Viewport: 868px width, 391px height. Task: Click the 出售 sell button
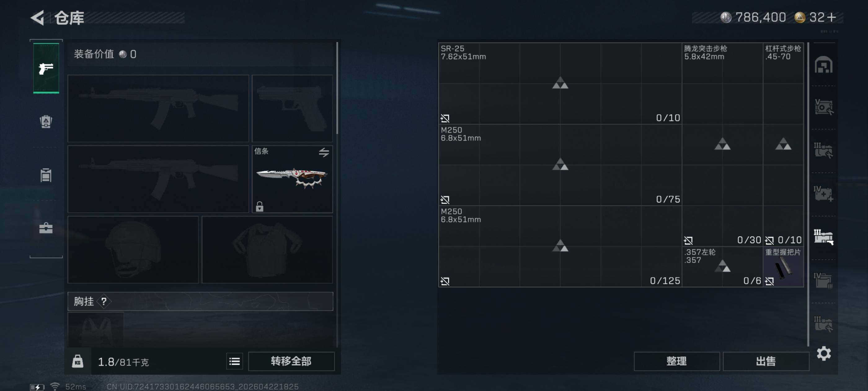pyautogui.click(x=766, y=361)
